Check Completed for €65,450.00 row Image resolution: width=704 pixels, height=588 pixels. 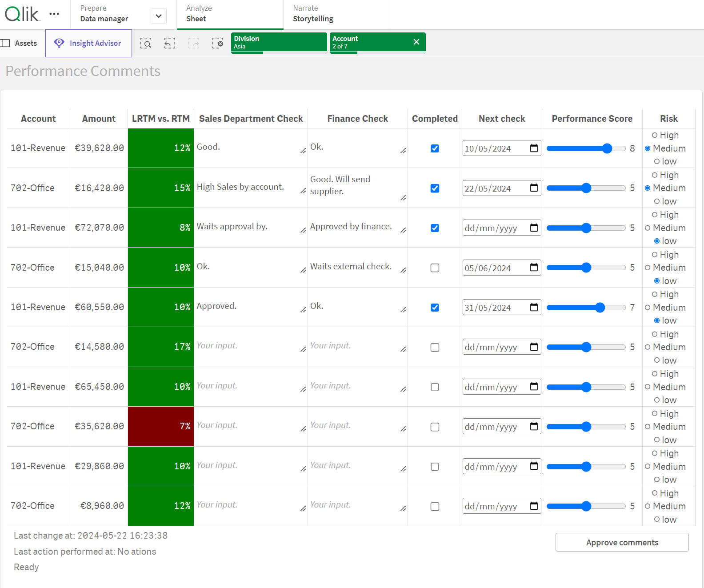coord(435,387)
